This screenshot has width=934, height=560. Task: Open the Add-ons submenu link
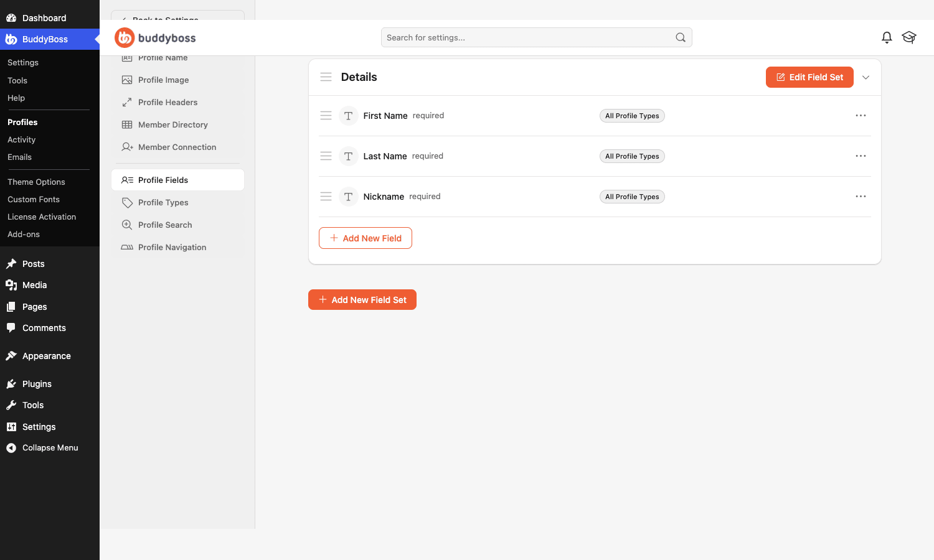tap(24, 235)
